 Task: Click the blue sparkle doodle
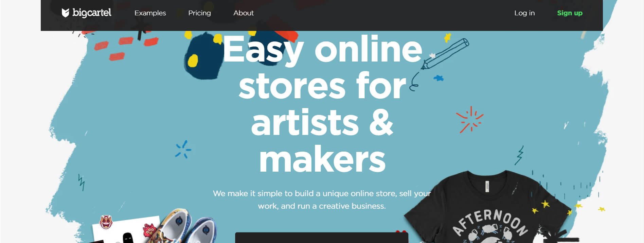tap(183, 150)
